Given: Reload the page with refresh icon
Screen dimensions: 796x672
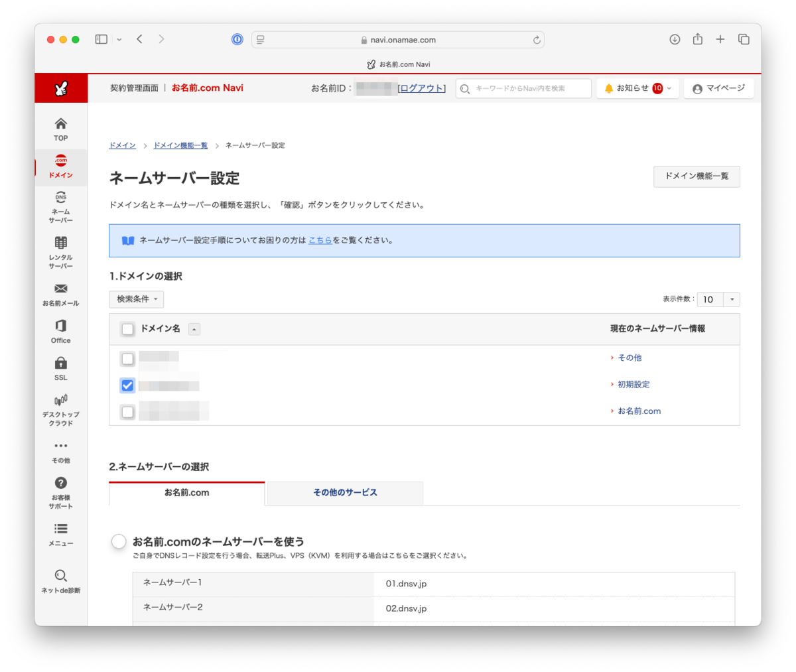Looking at the screenshot, I should pos(537,40).
